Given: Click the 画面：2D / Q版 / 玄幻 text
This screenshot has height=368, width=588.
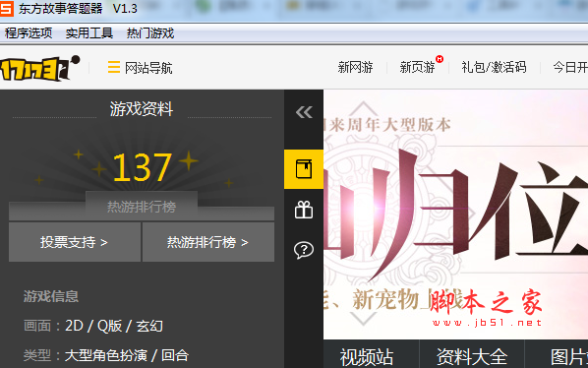Looking at the screenshot, I should pos(93,326).
